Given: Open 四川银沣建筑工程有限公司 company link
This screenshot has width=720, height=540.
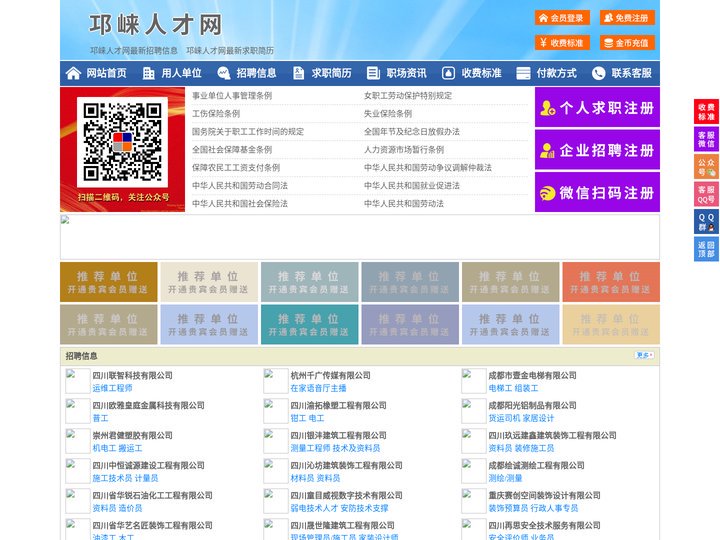Looking at the screenshot, I should coord(338,435).
